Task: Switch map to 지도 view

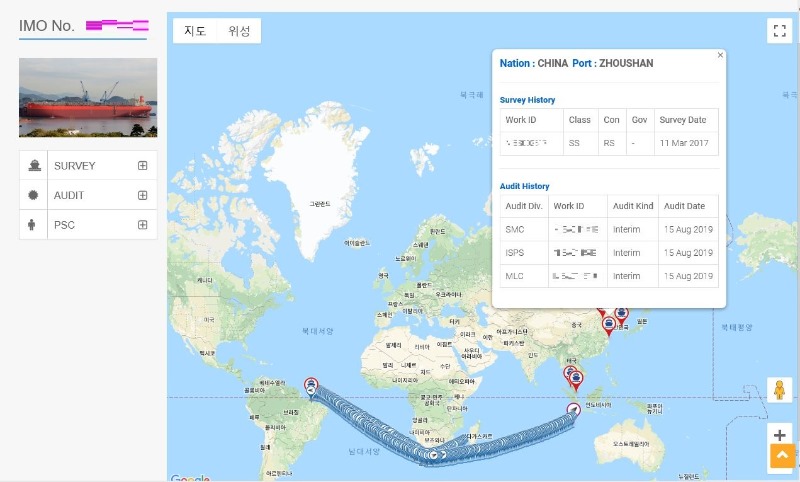Action: (195, 31)
